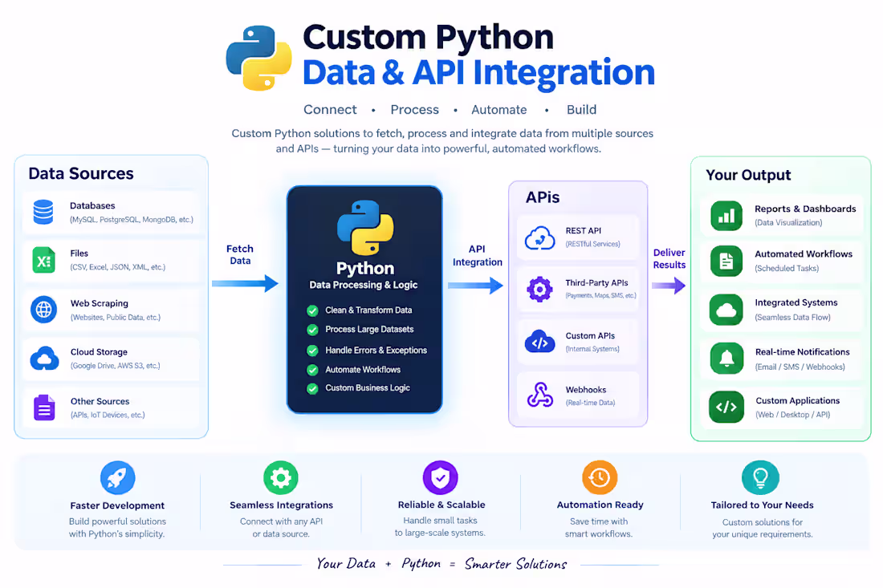
Task: Click the Custom APIs code cloud icon
Action: pos(539,342)
